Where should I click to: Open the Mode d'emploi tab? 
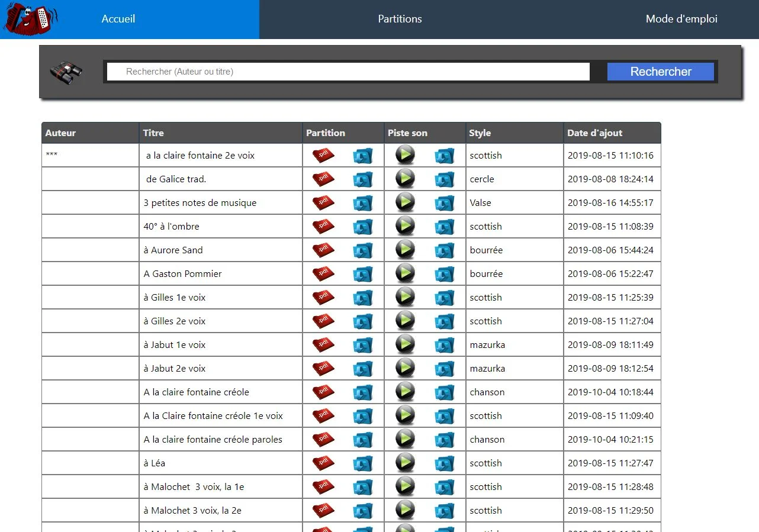click(681, 19)
